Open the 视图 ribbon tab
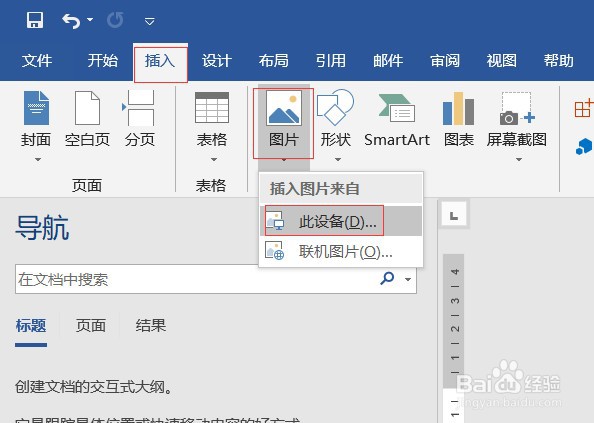Viewport: 594px width, 423px height. (x=502, y=61)
